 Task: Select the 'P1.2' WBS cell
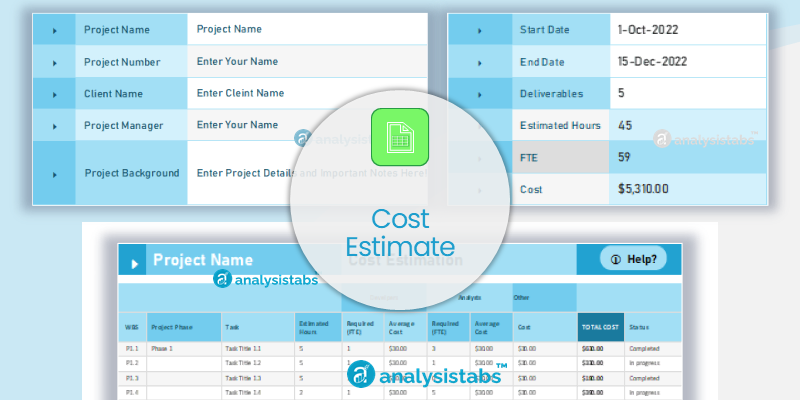pyautogui.click(x=132, y=363)
